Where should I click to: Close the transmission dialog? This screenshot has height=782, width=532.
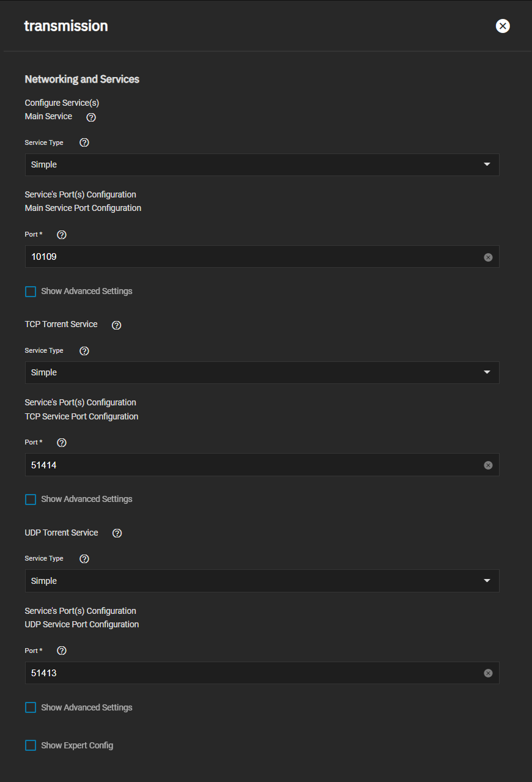pos(503,26)
